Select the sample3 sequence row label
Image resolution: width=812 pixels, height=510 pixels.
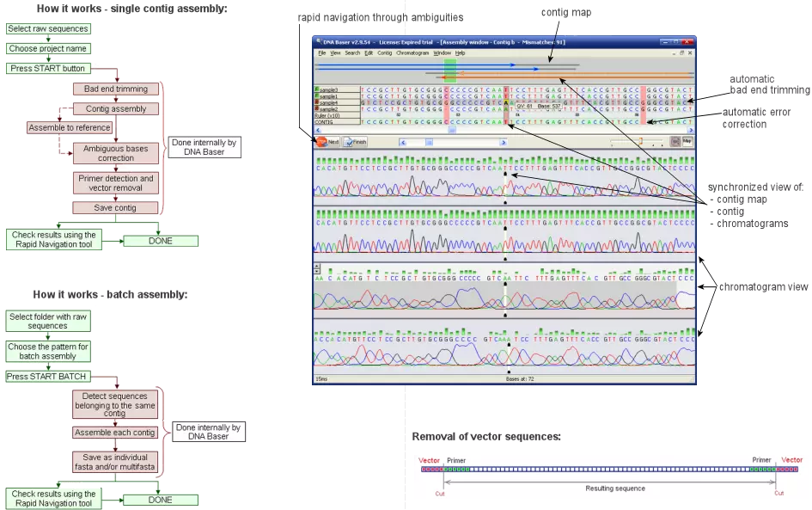(x=337, y=89)
